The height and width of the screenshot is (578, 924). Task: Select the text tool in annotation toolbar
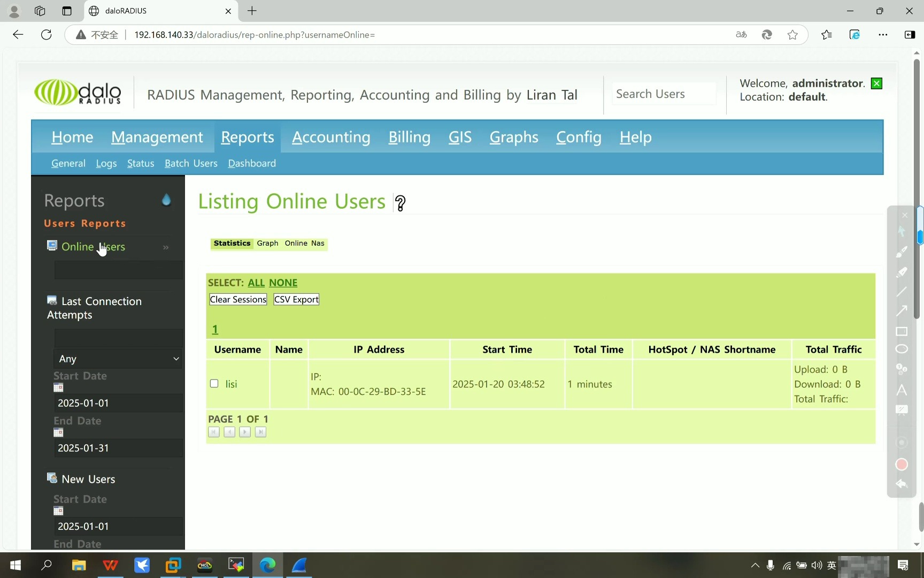[x=902, y=390]
